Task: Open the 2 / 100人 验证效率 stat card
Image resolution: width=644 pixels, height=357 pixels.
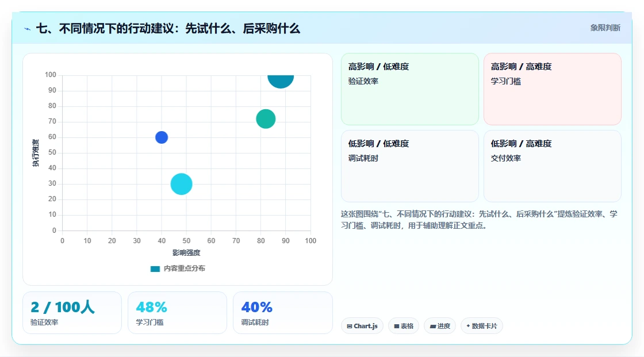Action: click(x=72, y=313)
